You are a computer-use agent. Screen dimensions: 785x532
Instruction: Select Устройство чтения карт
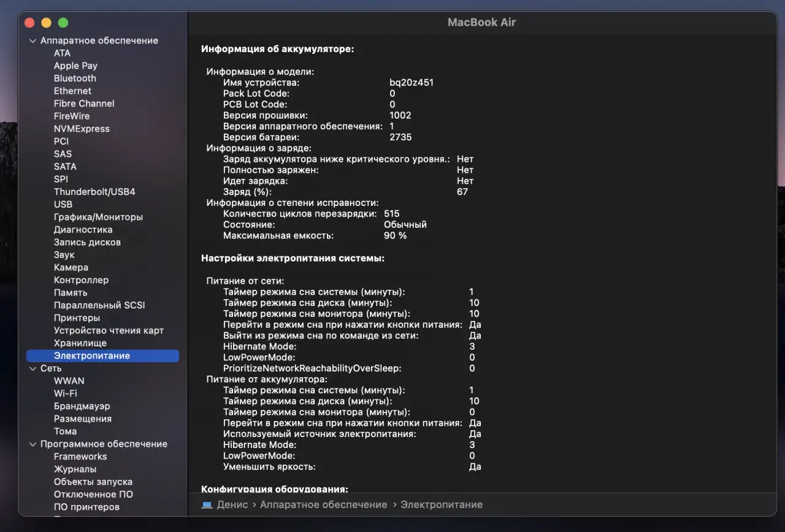[x=109, y=330]
